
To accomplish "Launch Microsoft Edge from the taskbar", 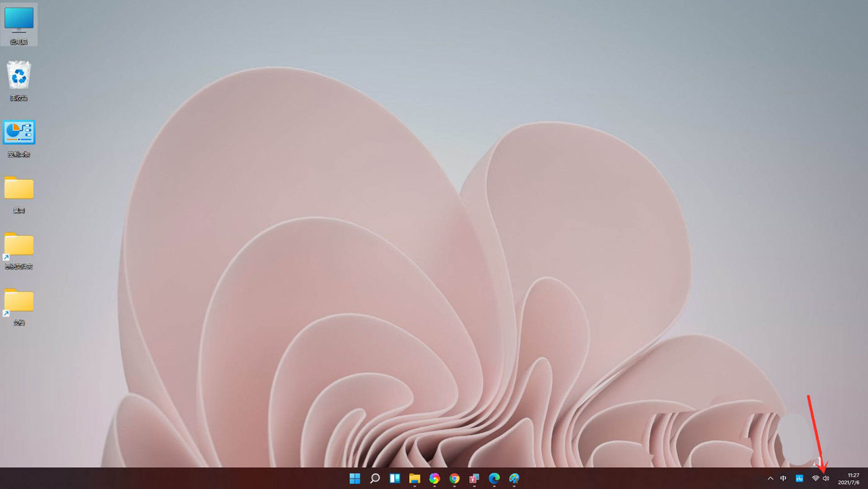I will tap(494, 478).
